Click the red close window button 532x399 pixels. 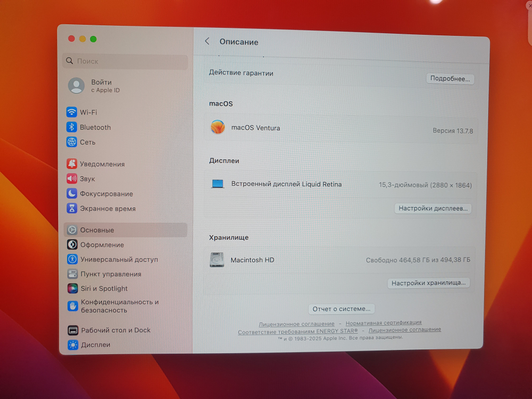(x=71, y=38)
